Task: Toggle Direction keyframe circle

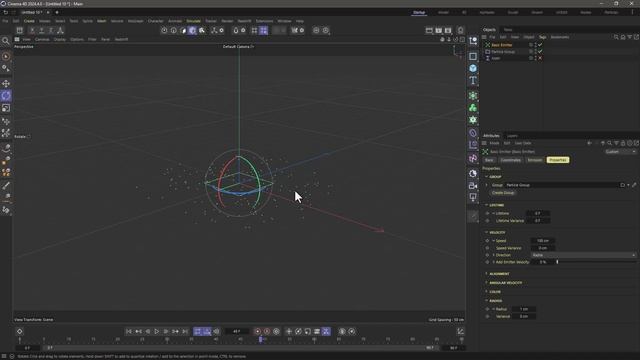Action: click(487, 255)
